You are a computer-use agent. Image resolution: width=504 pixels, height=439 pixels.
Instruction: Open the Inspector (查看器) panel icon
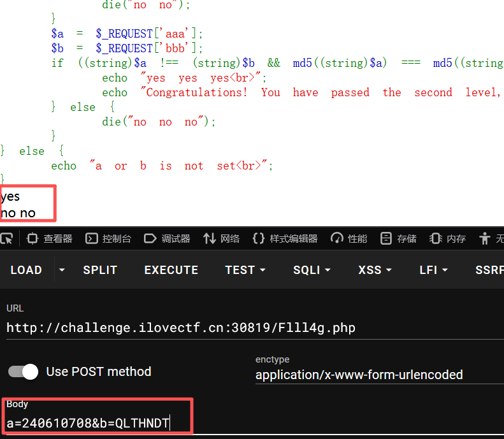[32, 239]
